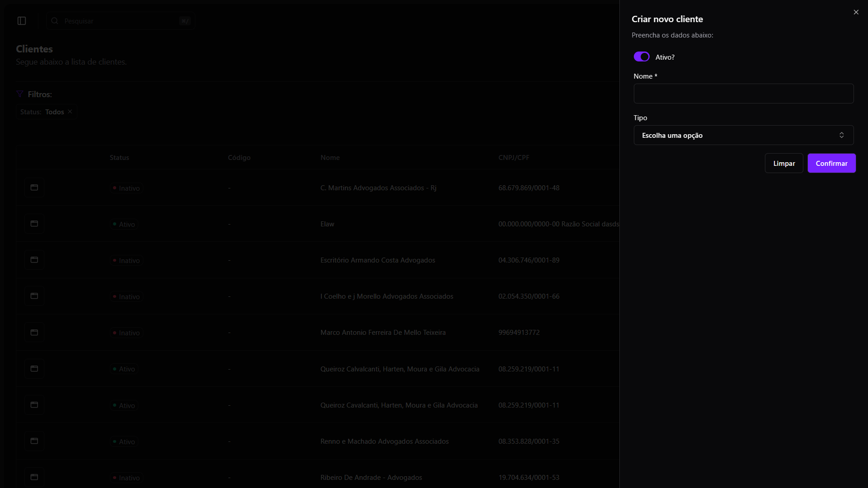
Task: Click the chevron arrows on Tipo combo box
Action: (841, 135)
